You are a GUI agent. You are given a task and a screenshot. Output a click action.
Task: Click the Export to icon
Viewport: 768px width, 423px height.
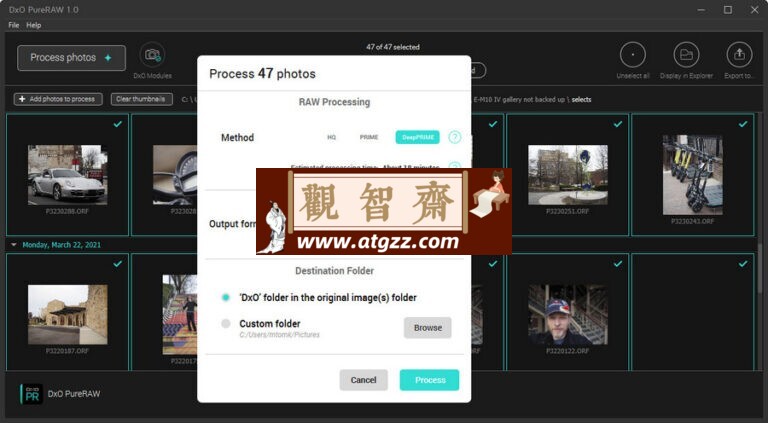(739, 55)
